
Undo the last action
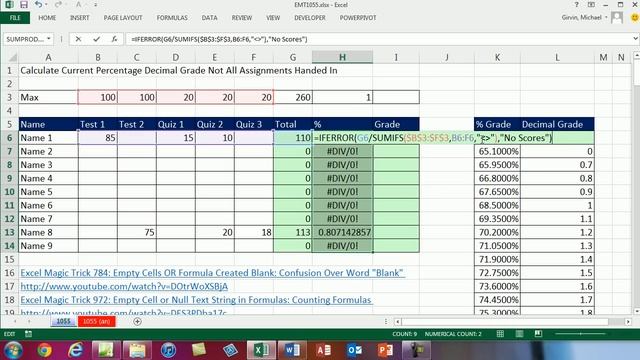[38, 5]
